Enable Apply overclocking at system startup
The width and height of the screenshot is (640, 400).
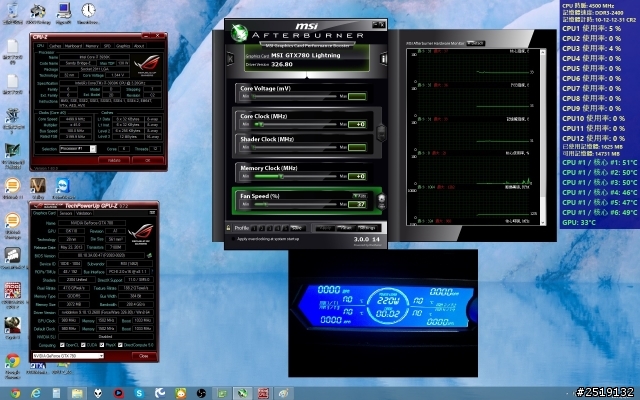pos(233,239)
